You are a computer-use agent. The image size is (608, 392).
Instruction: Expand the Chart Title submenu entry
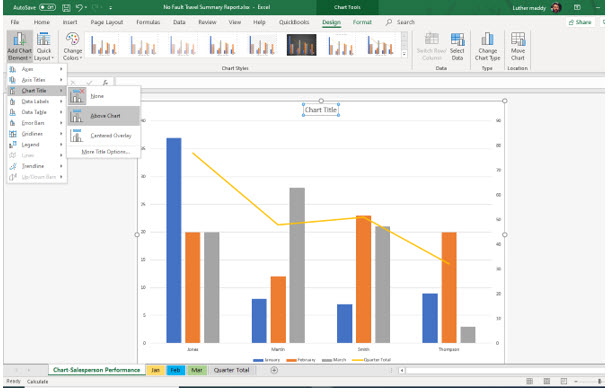pyautogui.click(x=36, y=91)
